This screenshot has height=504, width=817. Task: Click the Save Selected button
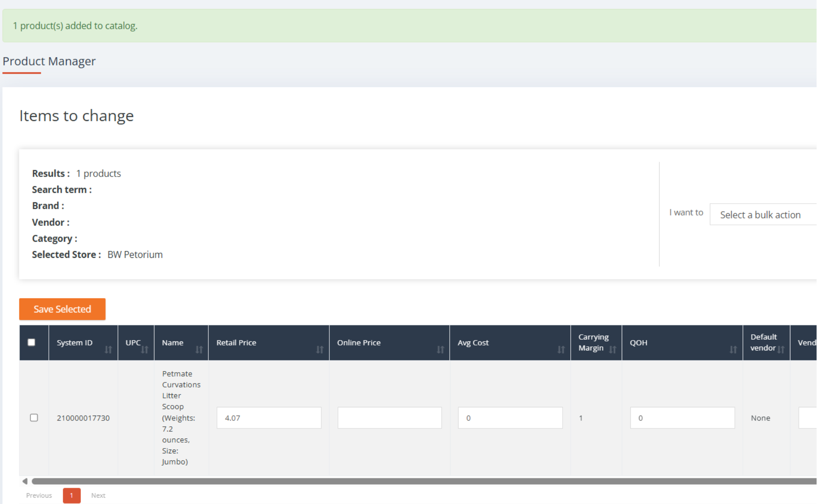pyautogui.click(x=62, y=309)
